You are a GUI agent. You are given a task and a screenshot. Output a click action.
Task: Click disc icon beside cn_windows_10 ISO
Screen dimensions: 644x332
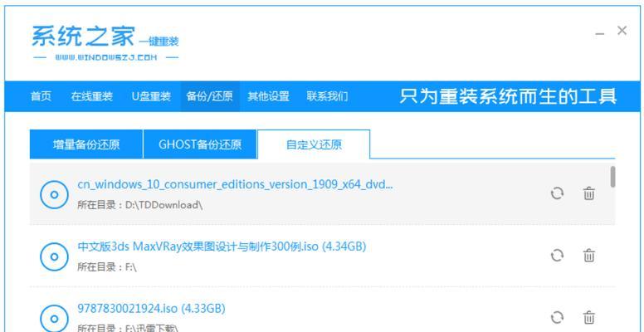tap(54, 195)
